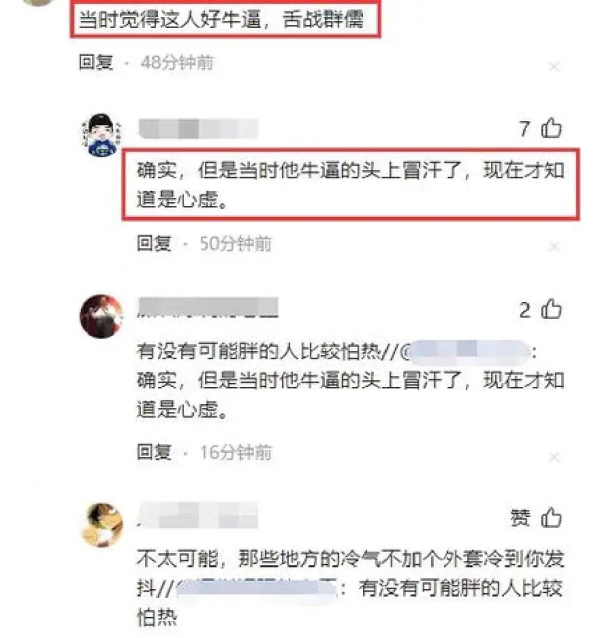Dismiss the comment posted 16分钟前
This screenshot has width=600, height=638.
pos(554,457)
